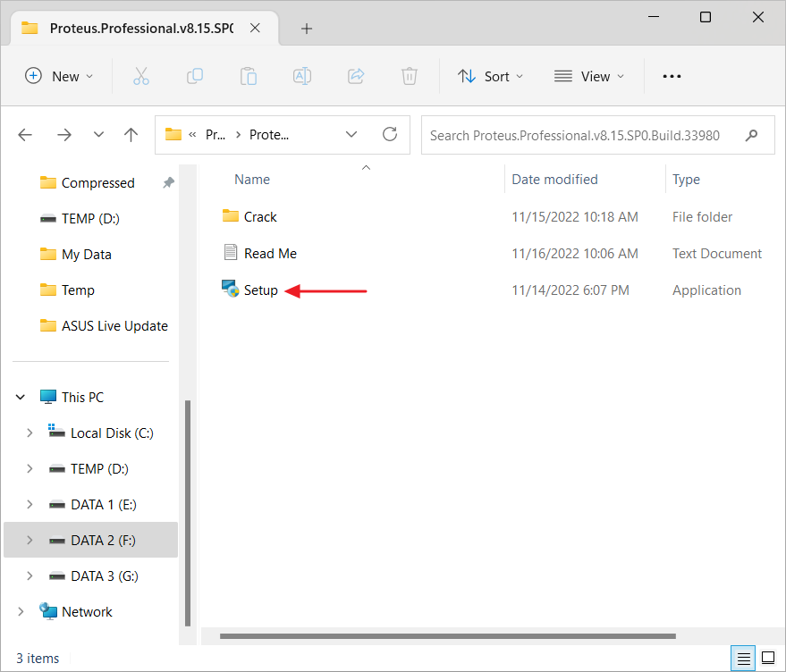Expand the Network tree node
The width and height of the screenshot is (786, 672).
(x=21, y=612)
